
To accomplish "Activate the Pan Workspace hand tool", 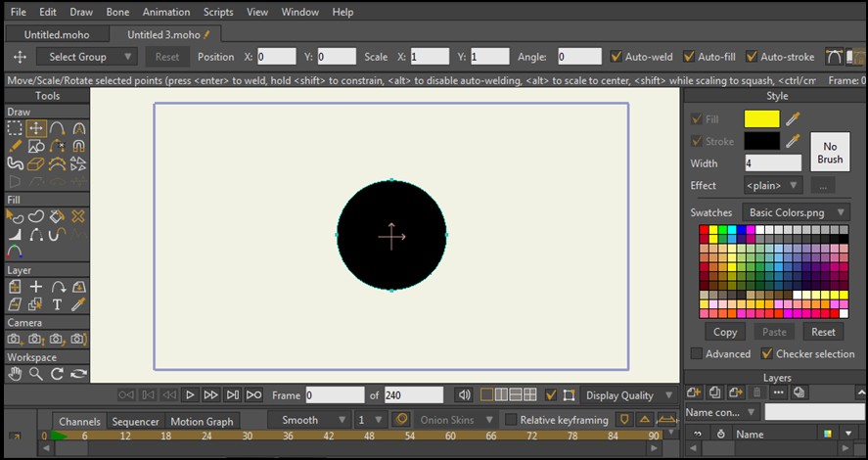I will (x=15, y=374).
